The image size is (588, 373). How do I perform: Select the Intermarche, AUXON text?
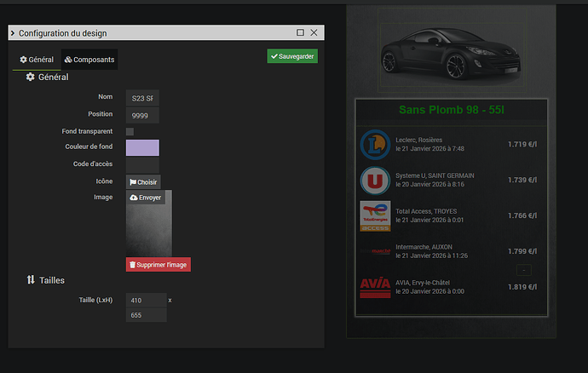(x=424, y=247)
